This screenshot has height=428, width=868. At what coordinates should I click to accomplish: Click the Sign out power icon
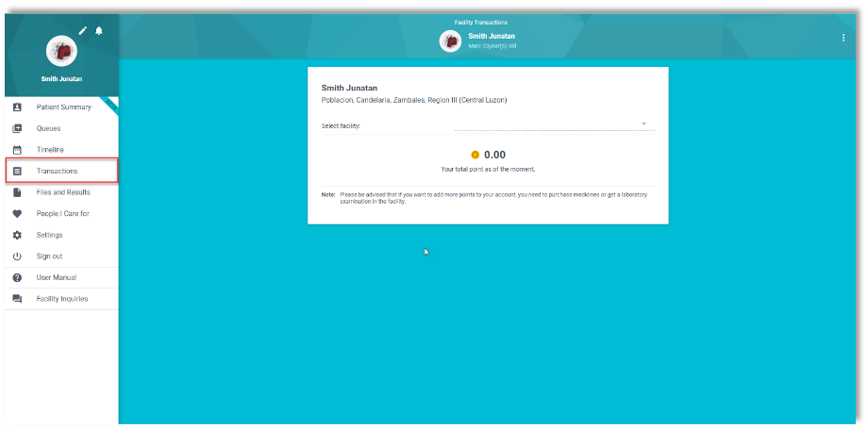(17, 256)
